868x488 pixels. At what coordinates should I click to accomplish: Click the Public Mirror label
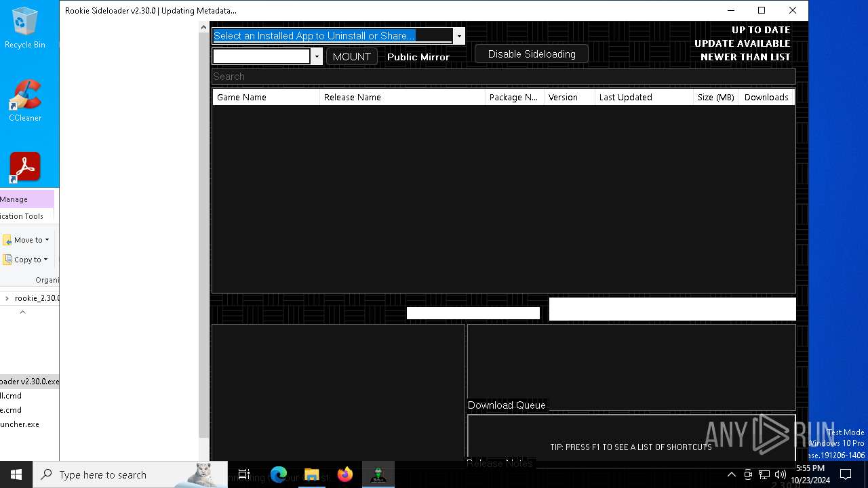click(x=418, y=57)
